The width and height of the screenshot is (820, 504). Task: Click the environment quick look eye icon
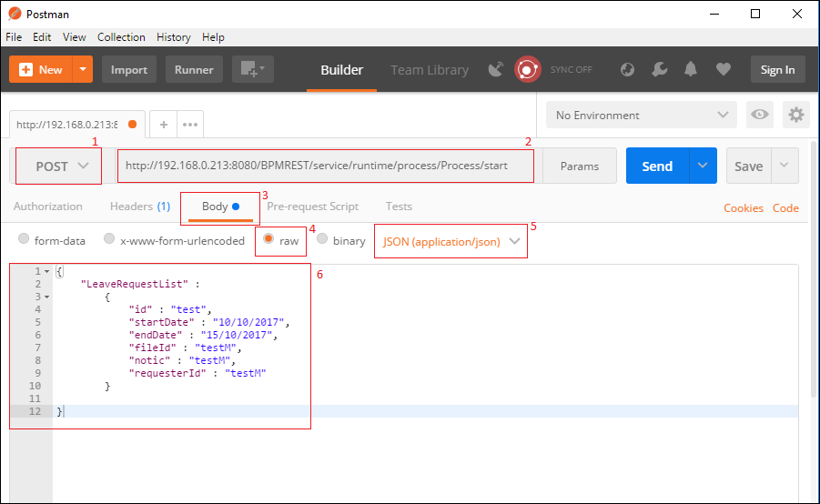tap(760, 115)
